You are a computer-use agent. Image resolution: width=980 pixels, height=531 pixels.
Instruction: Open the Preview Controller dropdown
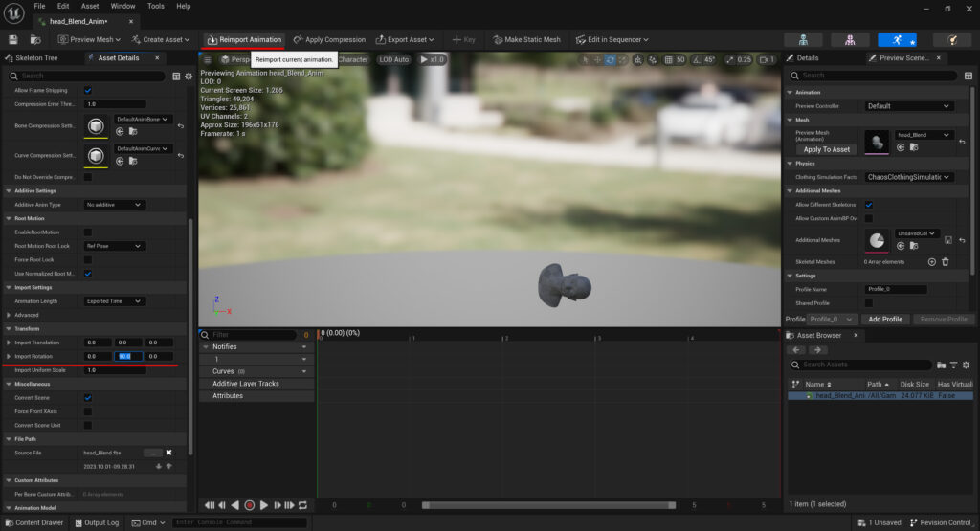point(908,106)
